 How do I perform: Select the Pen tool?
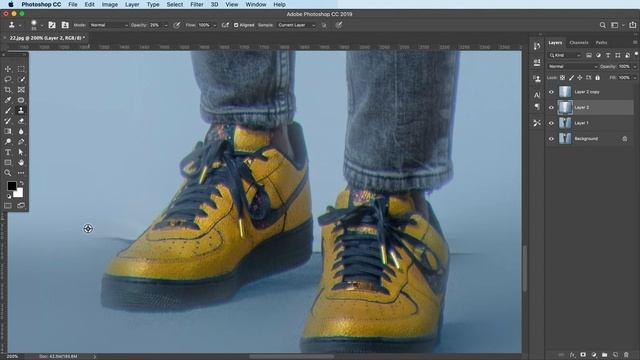[21, 142]
